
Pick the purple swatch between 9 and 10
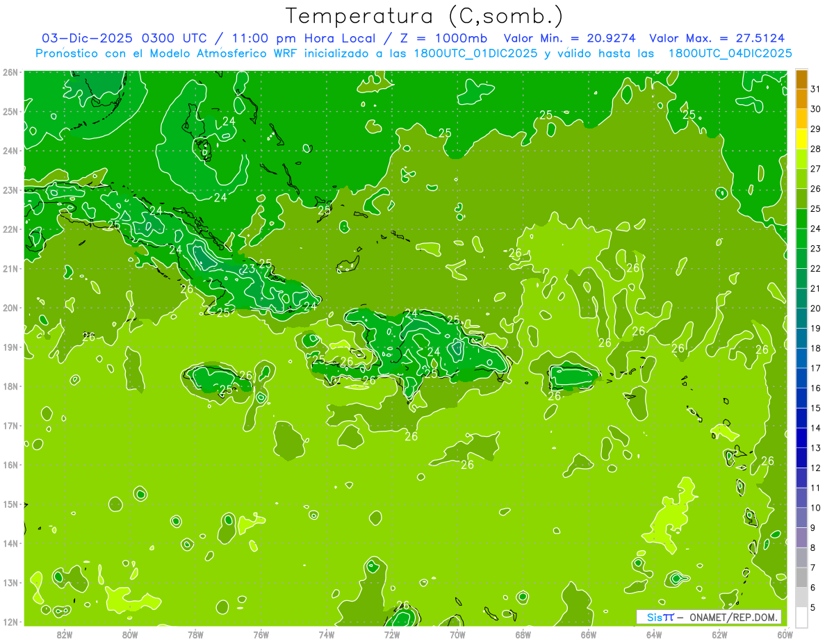(x=801, y=518)
